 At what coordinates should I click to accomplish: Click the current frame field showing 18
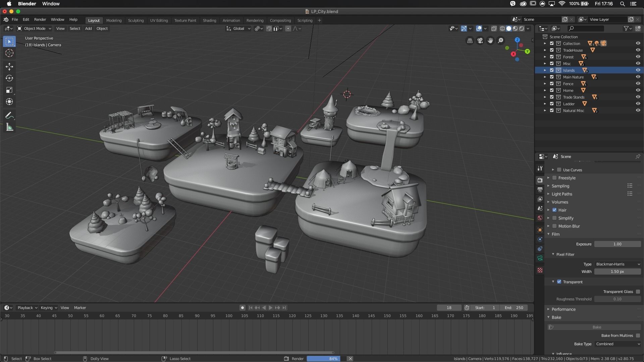coord(449,308)
